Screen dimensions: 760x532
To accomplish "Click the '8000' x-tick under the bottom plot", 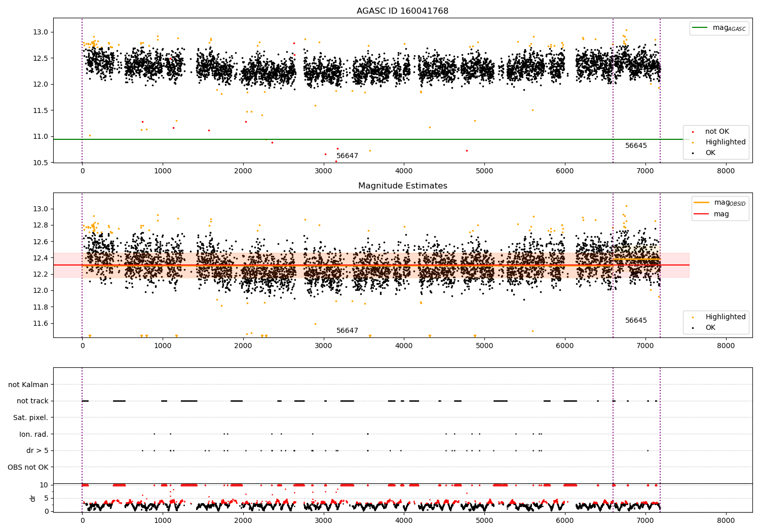I will (726, 520).
